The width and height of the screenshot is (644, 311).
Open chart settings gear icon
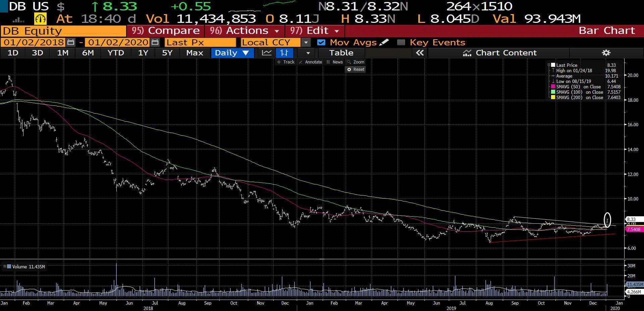click(x=606, y=53)
